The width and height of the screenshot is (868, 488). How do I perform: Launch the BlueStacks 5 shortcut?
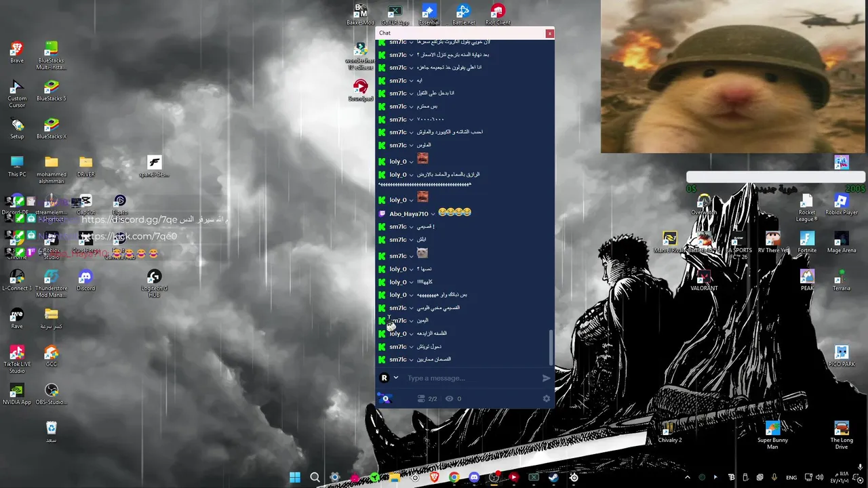pos(52,90)
